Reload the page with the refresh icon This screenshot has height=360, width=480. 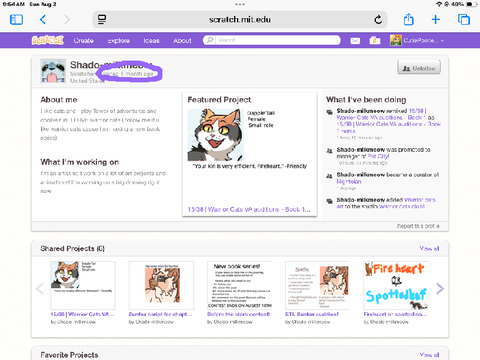[378, 20]
